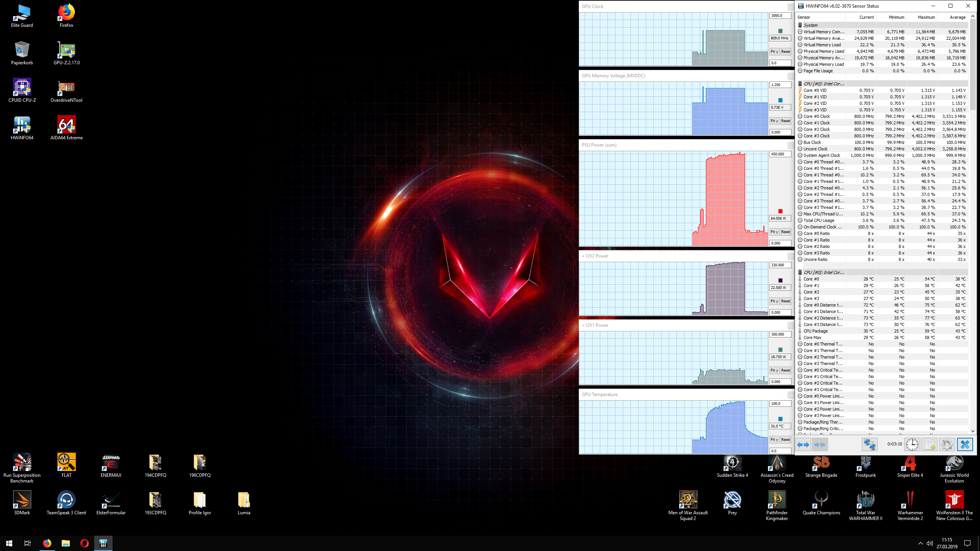
Task: Select the Profile Igor folder
Action: [200, 503]
